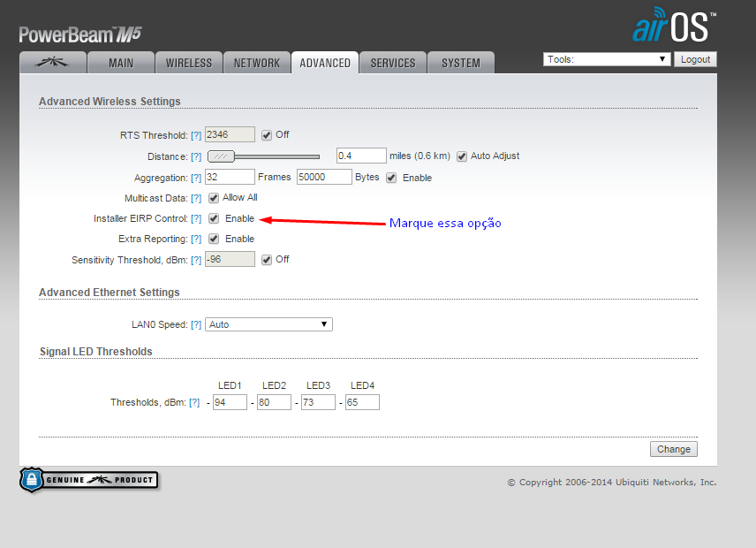This screenshot has width=756, height=548.
Task: Switch to the MAIN tab
Action: point(121,63)
